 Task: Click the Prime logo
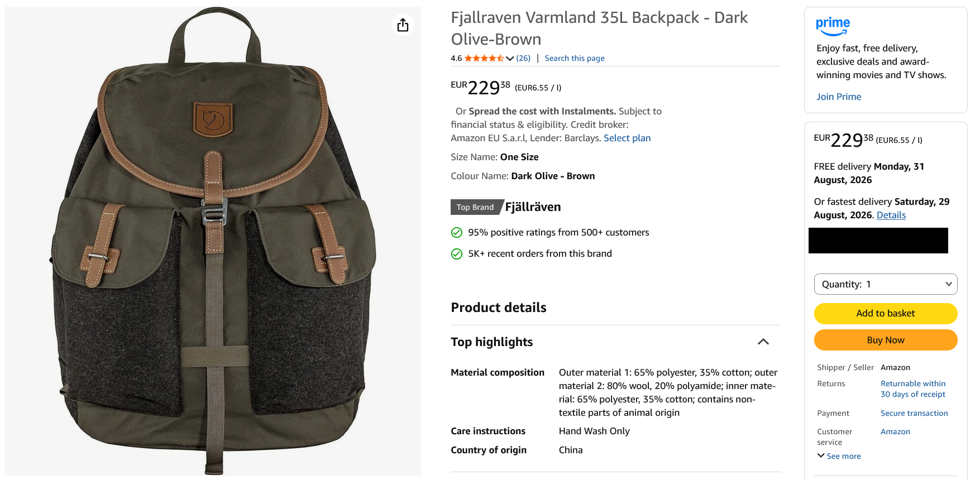pyautogui.click(x=833, y=26)
